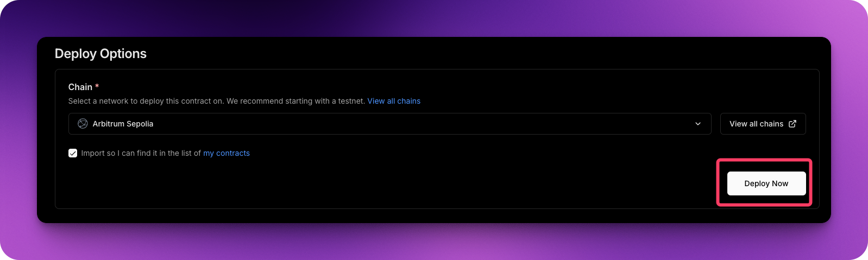Viewport: 868px width, 260px height.
Task: Click the Arbitrum Sepolia chain logo icon
Action: pos(83,124)
